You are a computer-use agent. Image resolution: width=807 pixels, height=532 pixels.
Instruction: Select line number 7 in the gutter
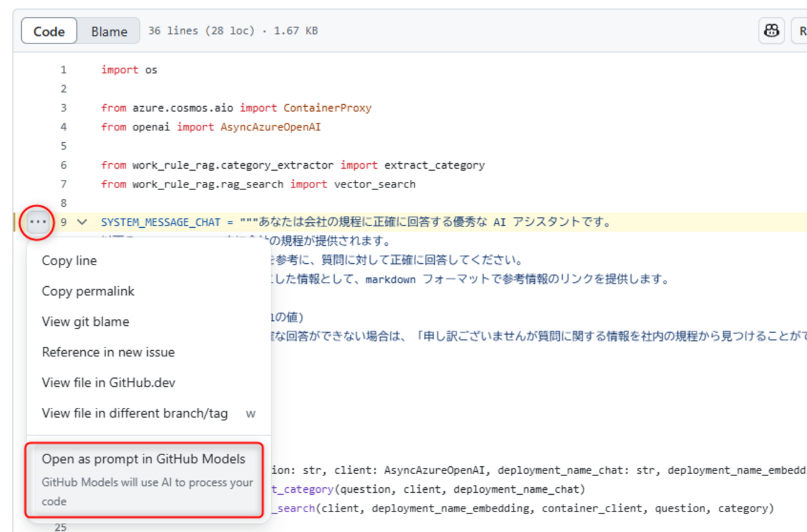tap(63, 184)
